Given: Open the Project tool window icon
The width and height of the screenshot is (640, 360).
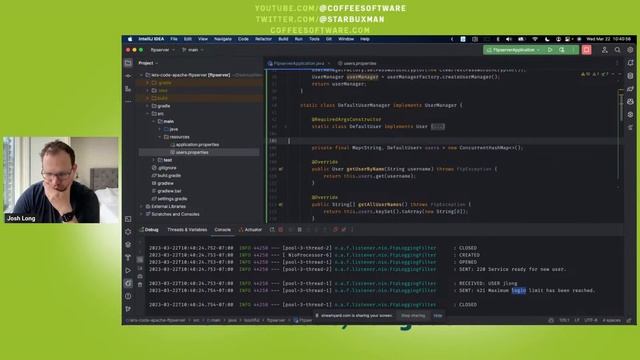Looking at the screenshot, I should tap(128, 63).
